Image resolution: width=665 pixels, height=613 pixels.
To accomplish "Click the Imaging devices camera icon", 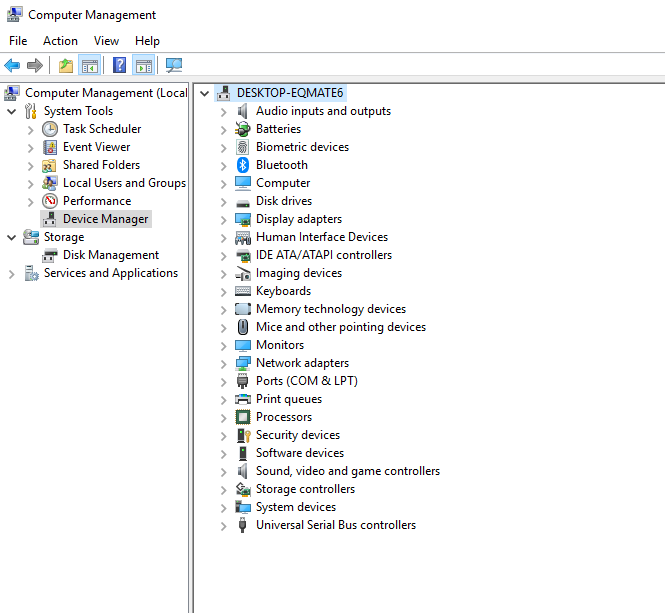I will pos(243,274).
